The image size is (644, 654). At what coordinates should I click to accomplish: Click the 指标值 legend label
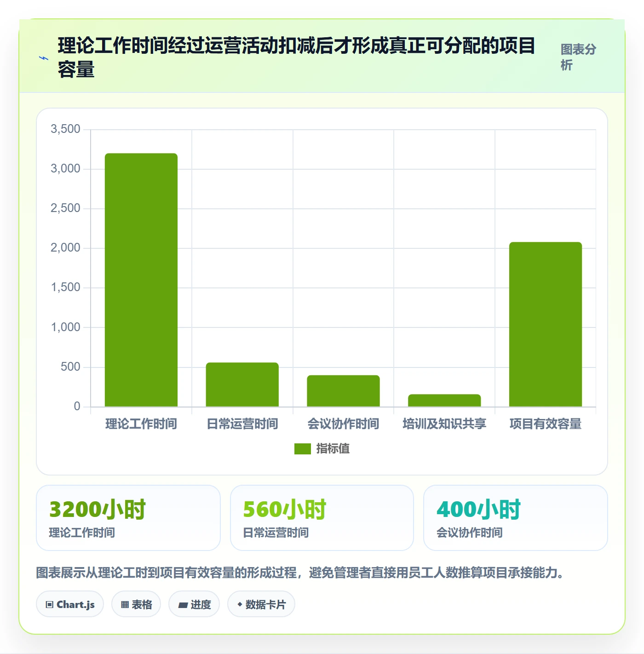click(333, 449)
